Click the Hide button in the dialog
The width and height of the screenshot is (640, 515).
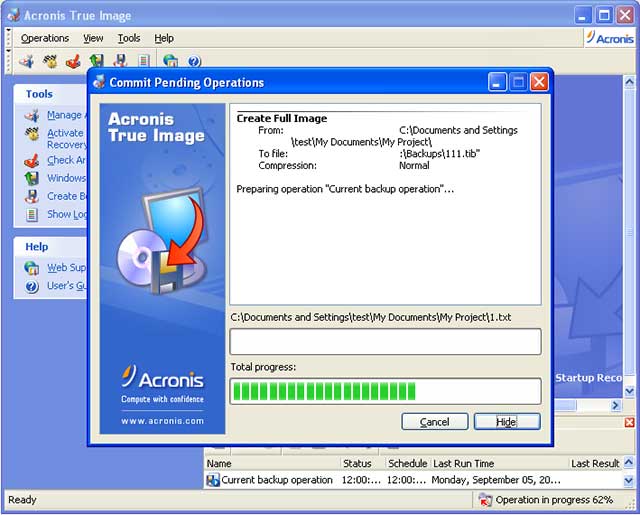(x=507, y=422)
